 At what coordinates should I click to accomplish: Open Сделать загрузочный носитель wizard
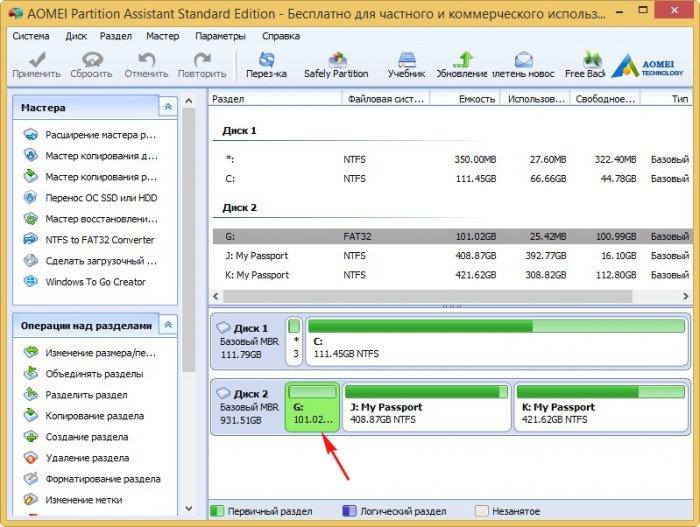101,261
